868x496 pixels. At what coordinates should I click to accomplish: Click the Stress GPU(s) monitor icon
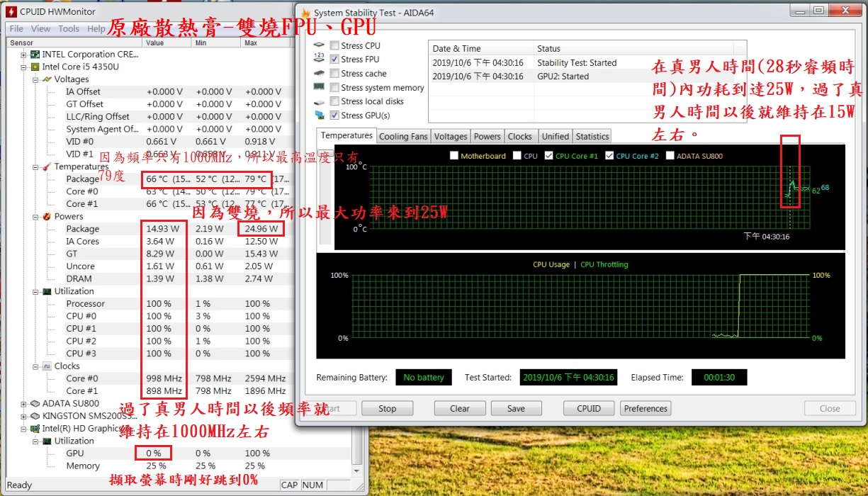319,115
